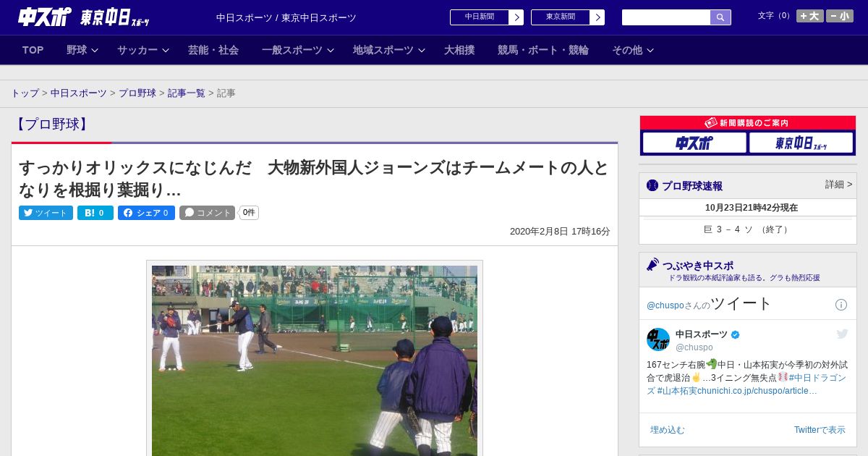This screenshot has height=456, width=868.
Task: Open the 大相撲 navigation item
Action: pyautogui.click(x=459, y=50)
